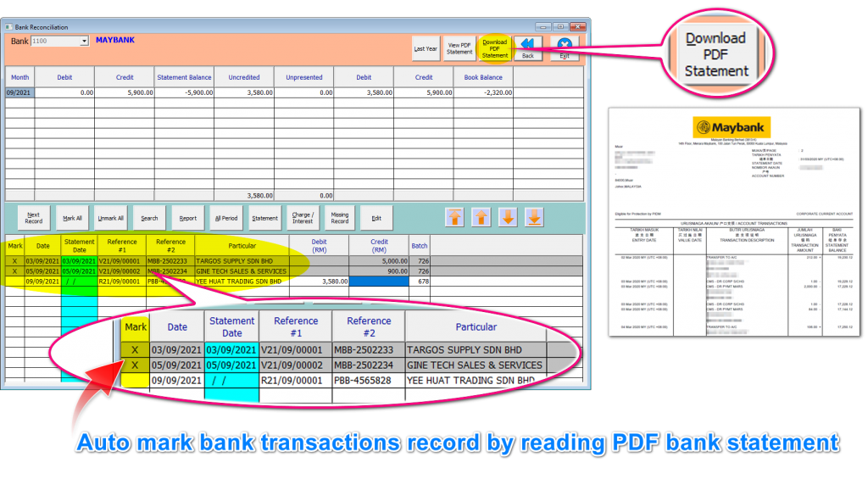Click the Unmark All button
868x485 pixels.
tap(111, 218)
